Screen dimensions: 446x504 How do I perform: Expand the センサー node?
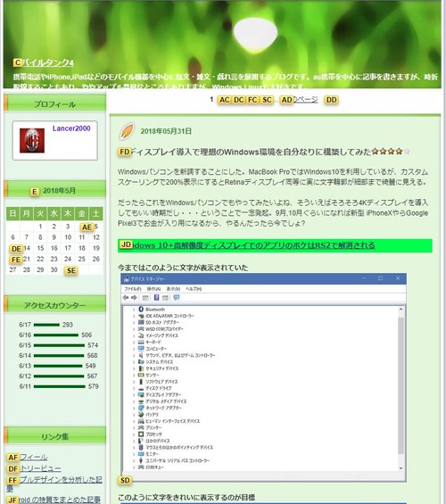[134, 376]
